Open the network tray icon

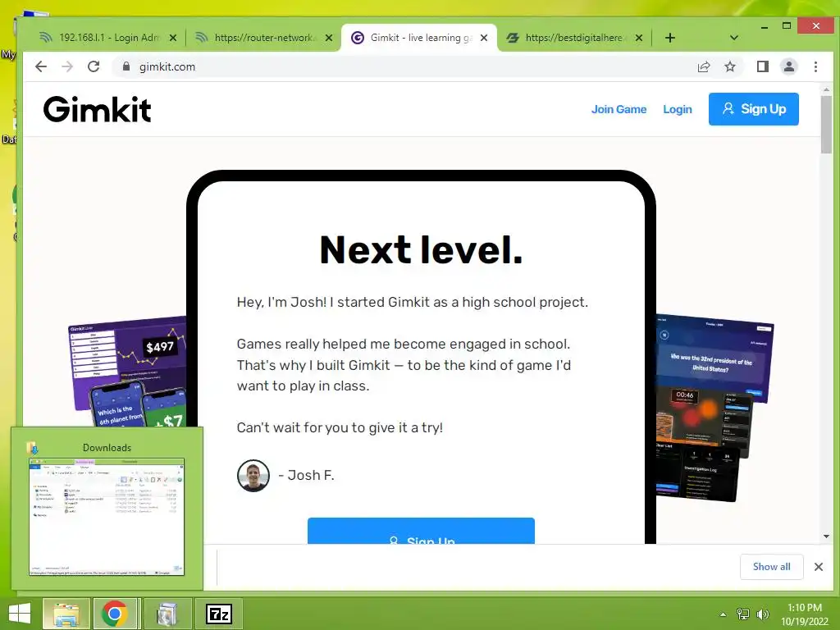(x=742, y=614)
